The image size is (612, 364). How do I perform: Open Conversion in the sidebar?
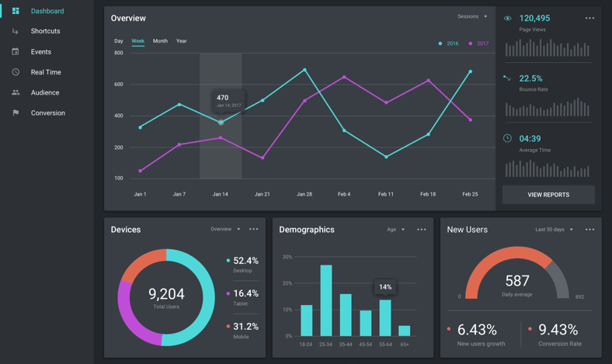[x=48, y=113]
